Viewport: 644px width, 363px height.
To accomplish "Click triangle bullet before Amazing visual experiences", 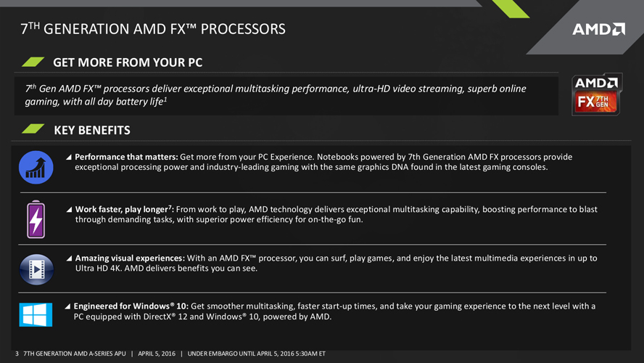I will pyautogui.click(x=69, y=258).
